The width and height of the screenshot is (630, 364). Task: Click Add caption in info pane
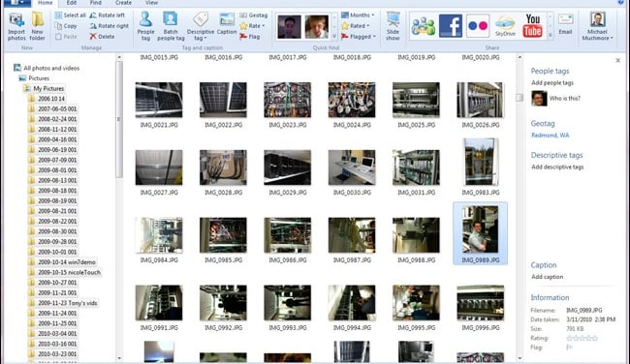point(548,277)
